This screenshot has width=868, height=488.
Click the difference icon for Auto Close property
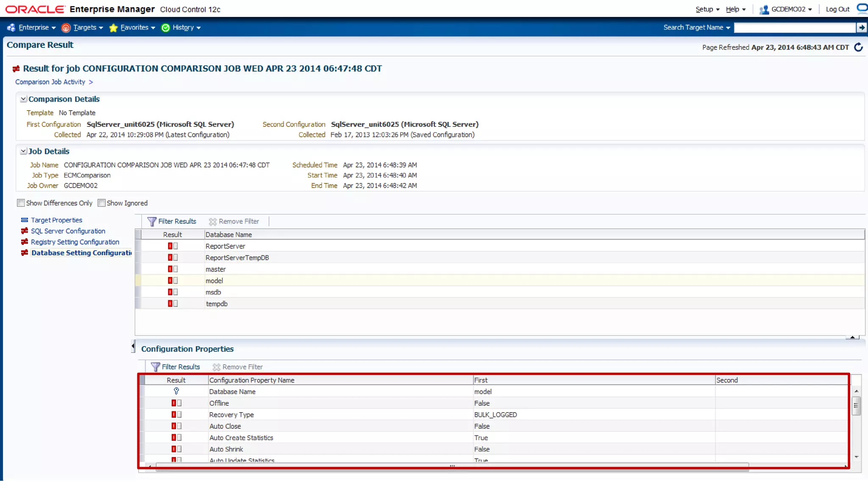176,426
